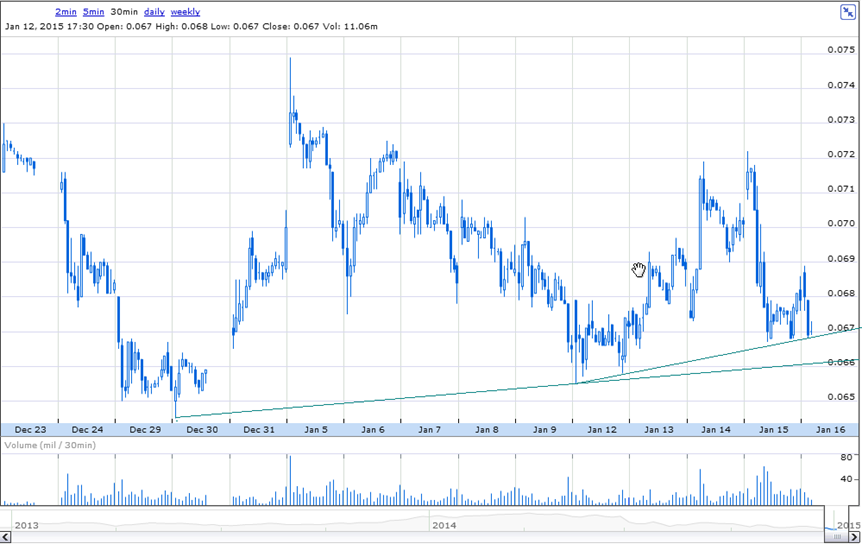The image size is (862, 544).
Task: Switch chart to 5min interval
Action: 93,12
